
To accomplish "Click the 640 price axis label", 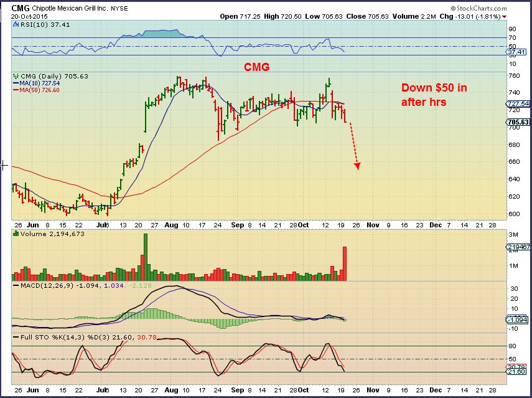I will pyautogui.click(x=514, y=179).
